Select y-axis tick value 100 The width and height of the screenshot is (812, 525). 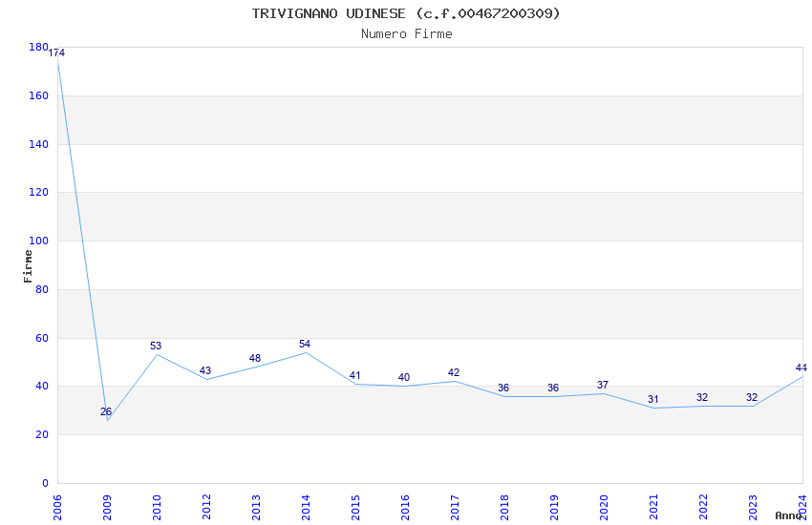point(39,241)
